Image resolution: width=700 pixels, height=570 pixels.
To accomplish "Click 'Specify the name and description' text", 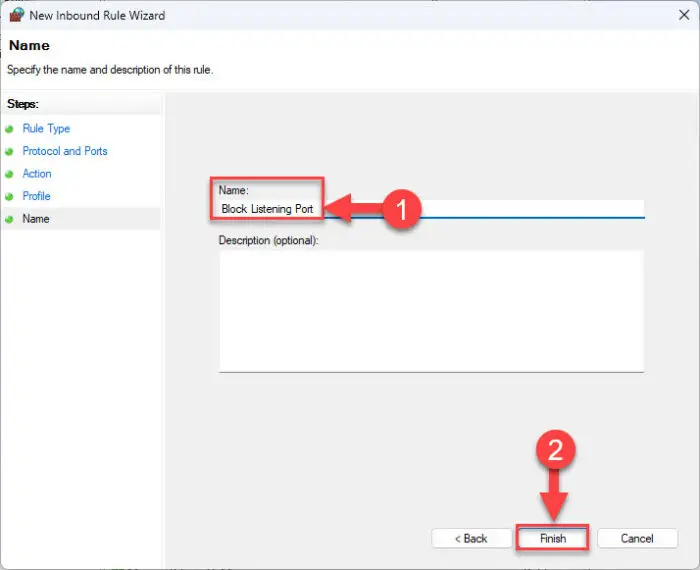I will [x=110, y=70].
